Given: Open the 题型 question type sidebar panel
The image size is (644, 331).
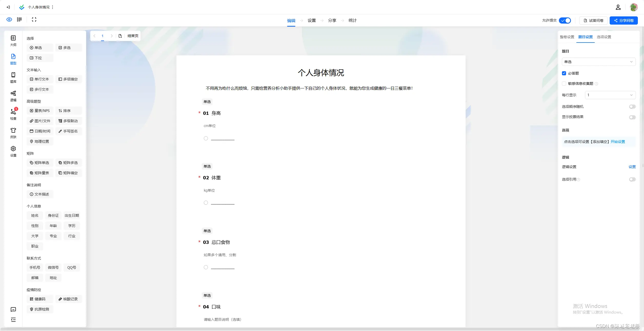Looking at the screenshot, I should point(13,59).
